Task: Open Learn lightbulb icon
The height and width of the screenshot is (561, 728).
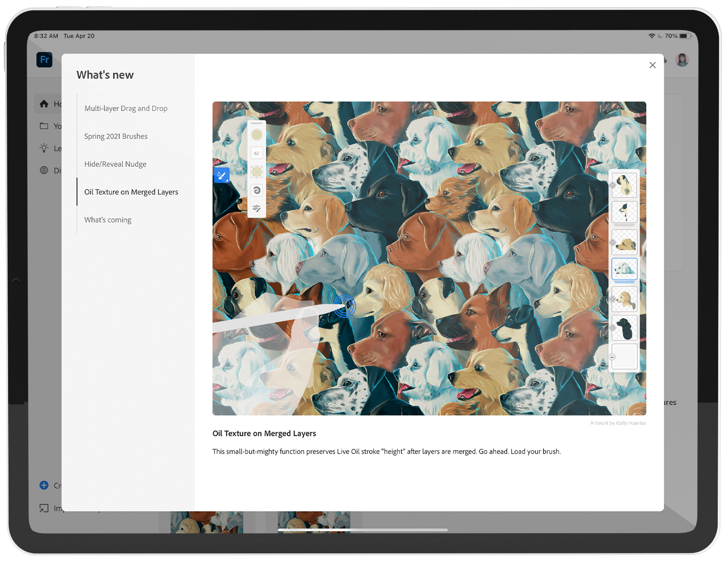Action: point(44,148)
